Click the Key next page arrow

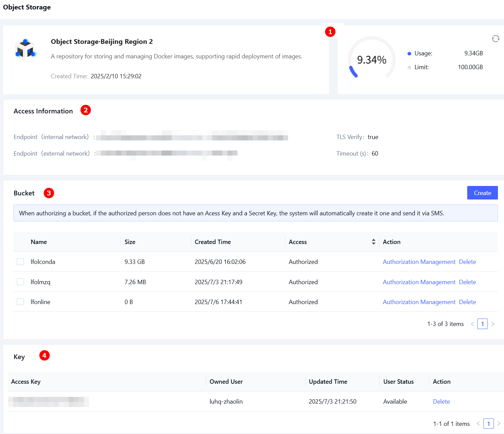[499, 424]
